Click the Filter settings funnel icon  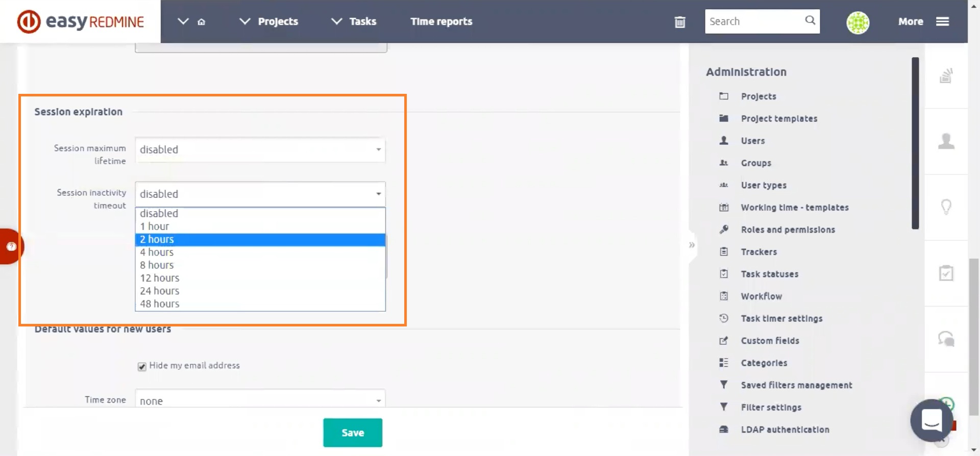(724, 407)
